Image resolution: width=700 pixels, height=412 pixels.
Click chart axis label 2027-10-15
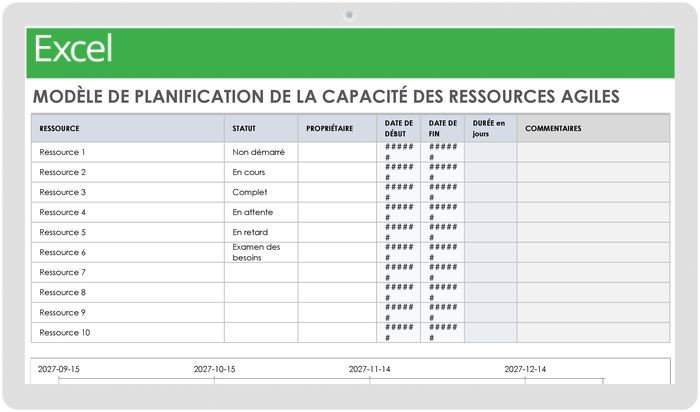(214, 369)
